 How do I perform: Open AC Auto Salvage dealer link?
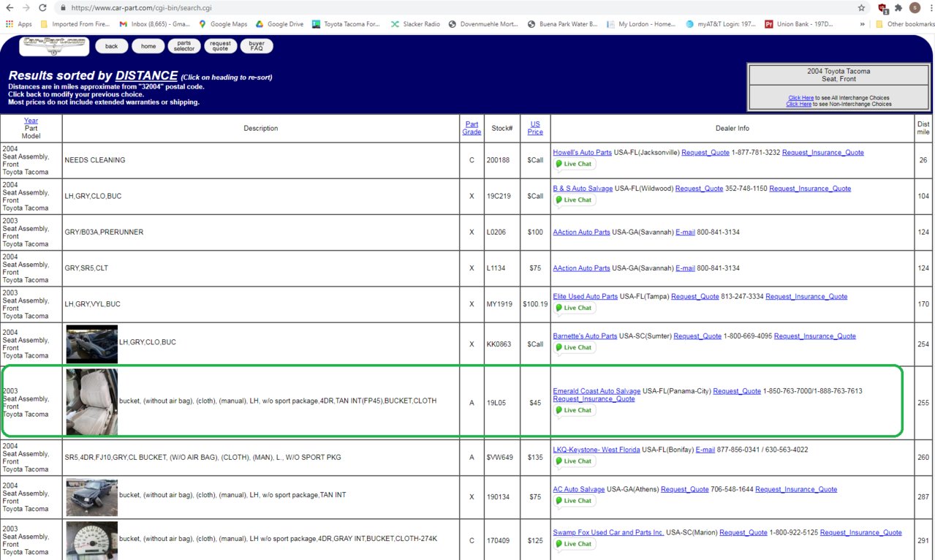(578, 490)
